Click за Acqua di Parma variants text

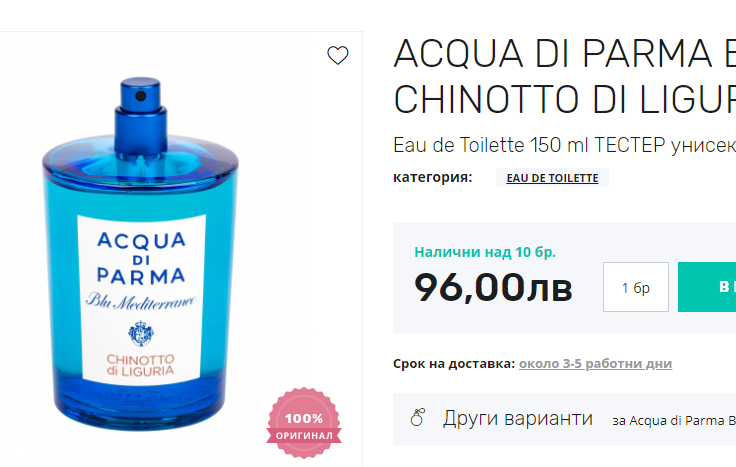[x=674, y=421]
